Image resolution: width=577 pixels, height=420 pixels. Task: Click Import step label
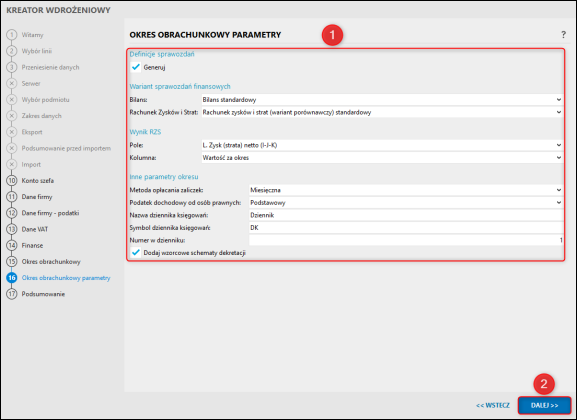[31, 165]
